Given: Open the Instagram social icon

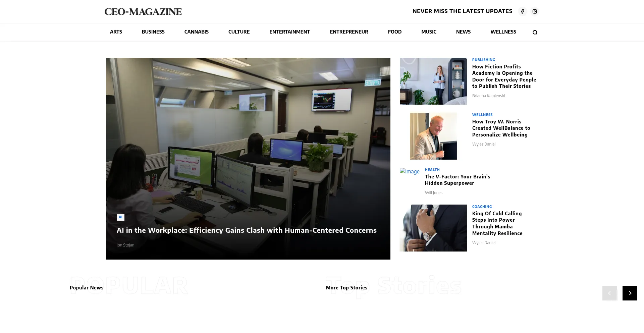Looking at the screenshot, I should [535, 11].
